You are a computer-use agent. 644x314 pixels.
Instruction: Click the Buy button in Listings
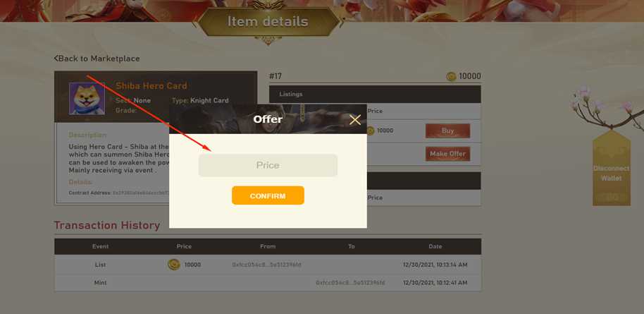coord(447,131)
